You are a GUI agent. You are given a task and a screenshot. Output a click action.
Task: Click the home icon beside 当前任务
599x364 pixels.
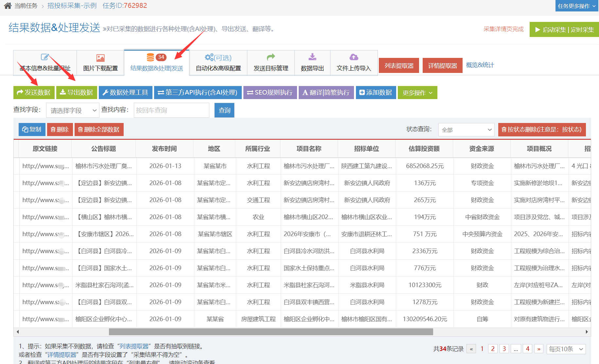coord(8,6)
